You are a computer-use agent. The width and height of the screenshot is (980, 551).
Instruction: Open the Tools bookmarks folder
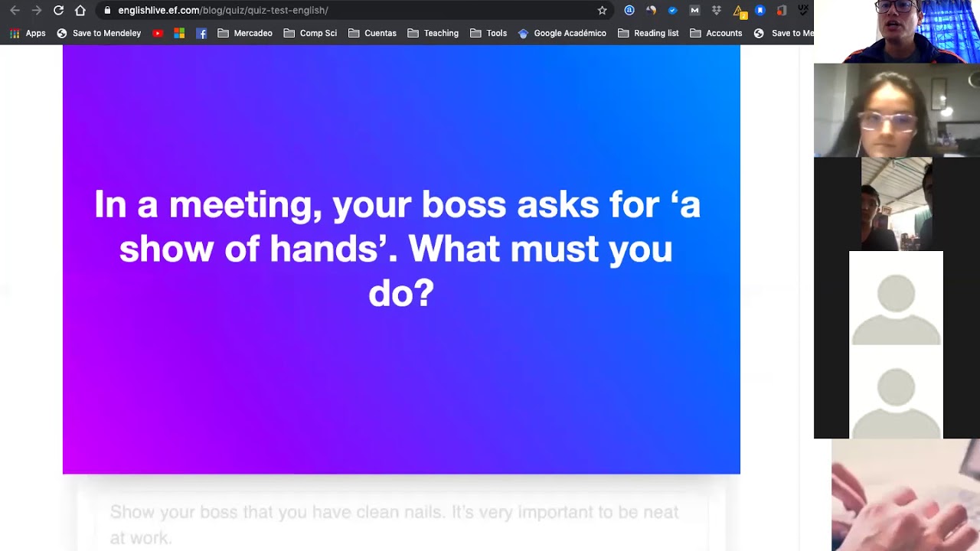coord(488,34)
